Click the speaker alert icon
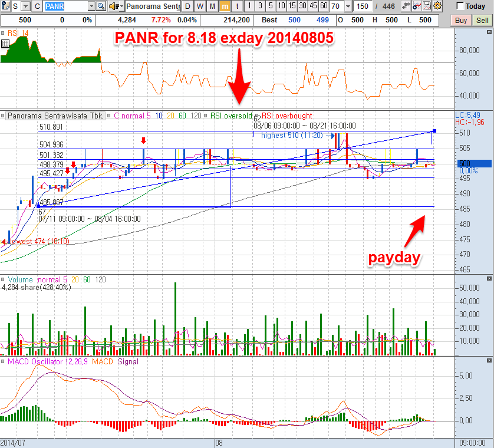The image size is (494, 448). (x=114, y=6)
